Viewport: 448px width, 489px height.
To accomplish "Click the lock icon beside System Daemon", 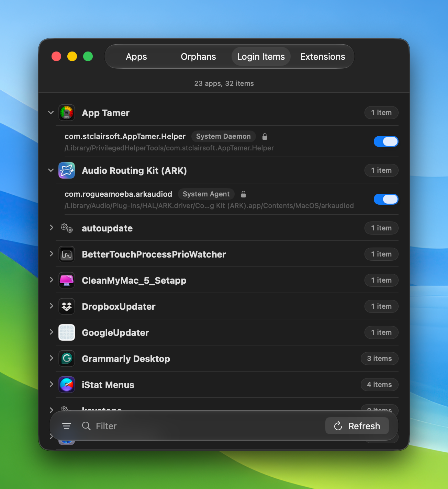I will pos(265,137).
